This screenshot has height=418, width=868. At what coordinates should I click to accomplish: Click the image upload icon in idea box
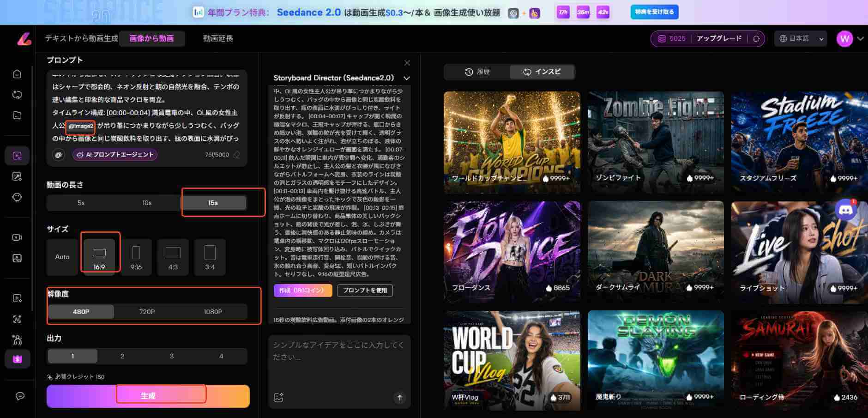278,397
